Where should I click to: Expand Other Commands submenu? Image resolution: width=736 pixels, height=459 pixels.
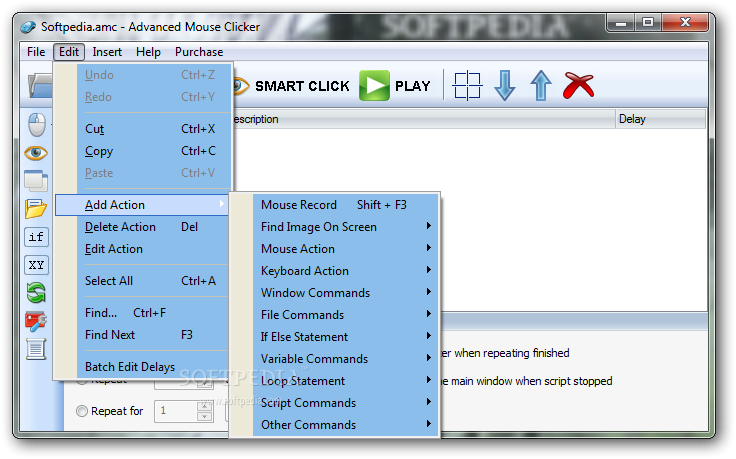[345, 425]
